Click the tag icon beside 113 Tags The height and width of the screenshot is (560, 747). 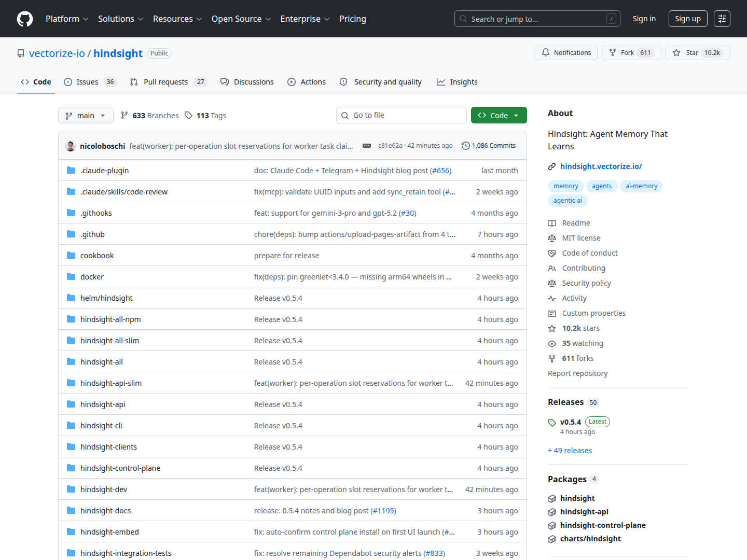pyautogui.click(x=188, y=116)
